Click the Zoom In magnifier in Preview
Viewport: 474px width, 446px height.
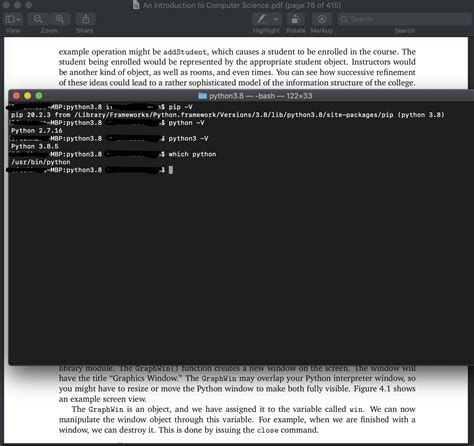click(60, 19)
